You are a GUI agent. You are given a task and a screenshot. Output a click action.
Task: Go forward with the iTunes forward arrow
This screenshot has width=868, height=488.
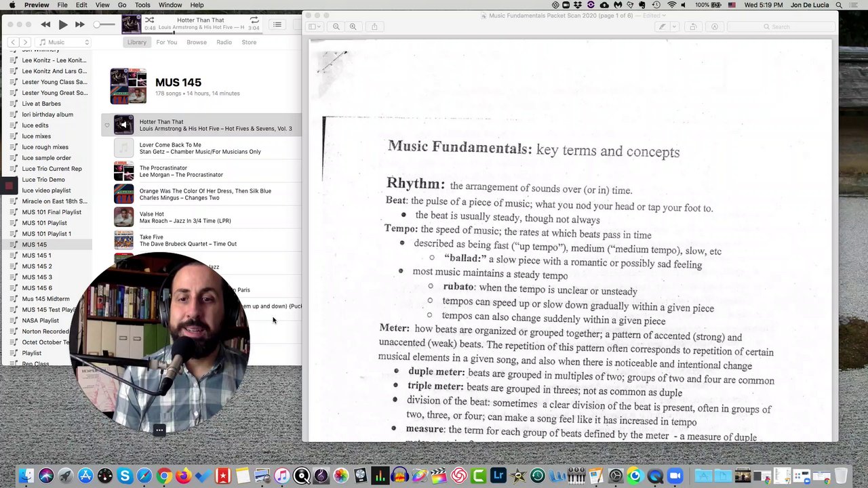pyautogui.click(x=25, y=42)
